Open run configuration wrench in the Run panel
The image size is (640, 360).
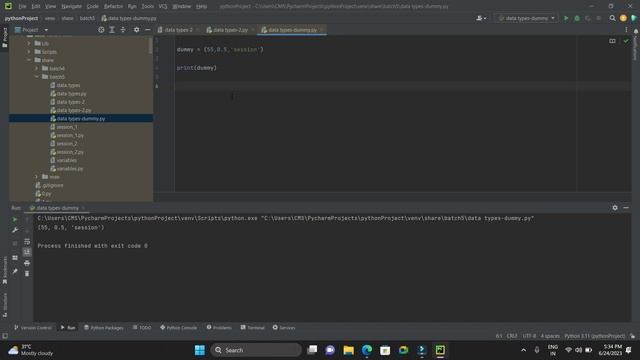click(15, 230)
